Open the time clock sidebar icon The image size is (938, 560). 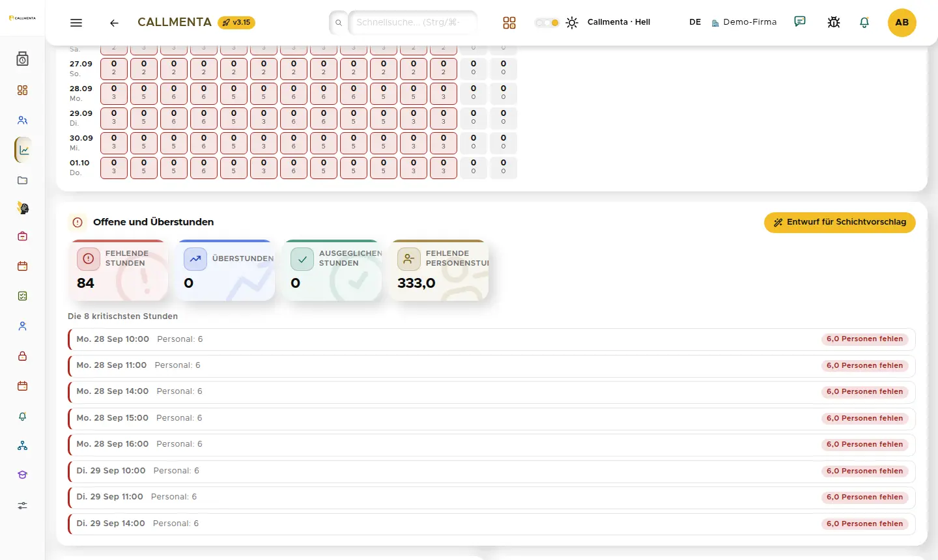coord(23,59)
